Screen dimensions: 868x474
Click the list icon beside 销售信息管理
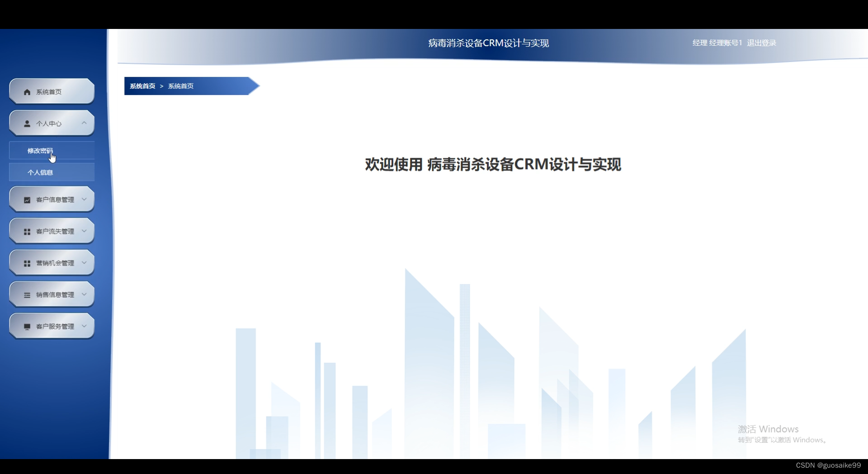tap(26, 294)
